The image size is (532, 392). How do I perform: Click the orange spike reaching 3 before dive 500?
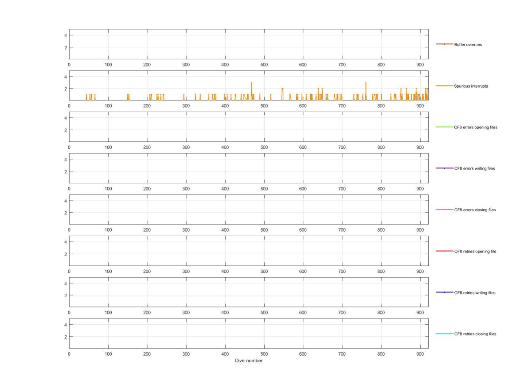click(x=251, y=91)
